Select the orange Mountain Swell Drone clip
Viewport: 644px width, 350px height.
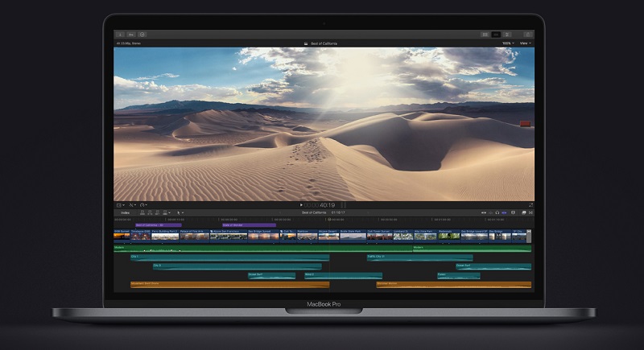230,284
